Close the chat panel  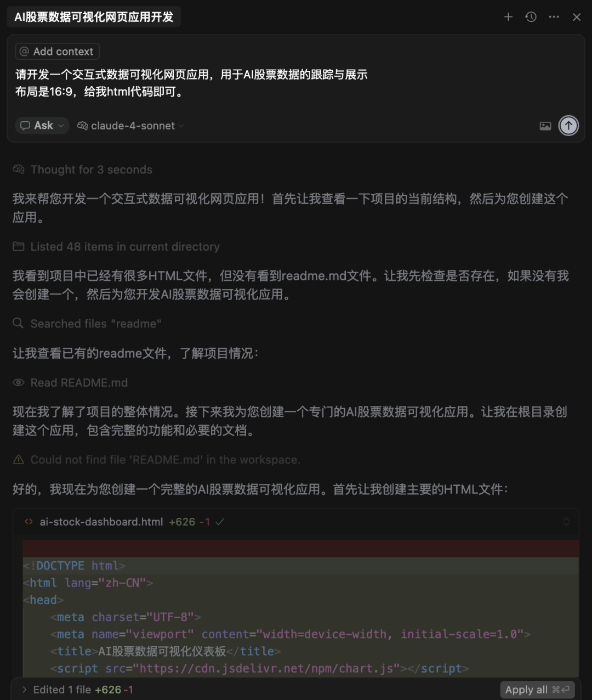(577, 17)
